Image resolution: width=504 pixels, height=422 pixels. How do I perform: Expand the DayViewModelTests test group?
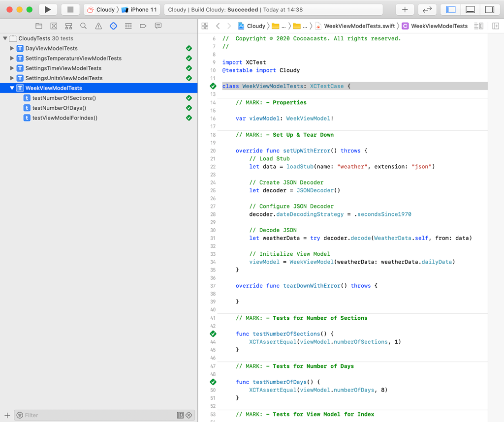[x=11, y=48]
